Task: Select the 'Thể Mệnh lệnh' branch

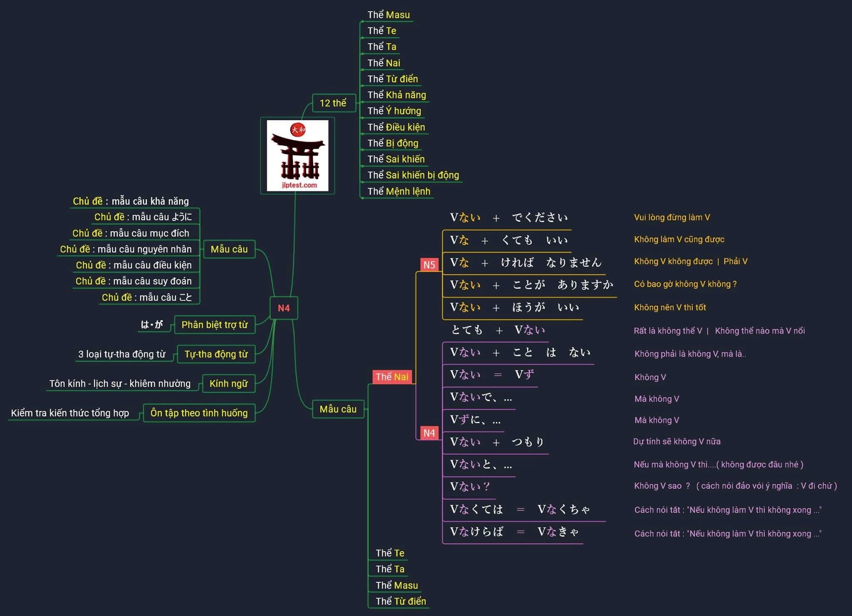Action: 398,191
